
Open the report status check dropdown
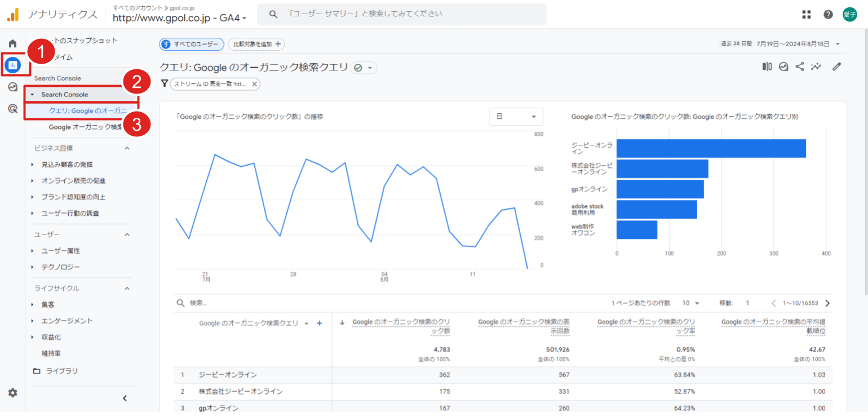(364, 68)
